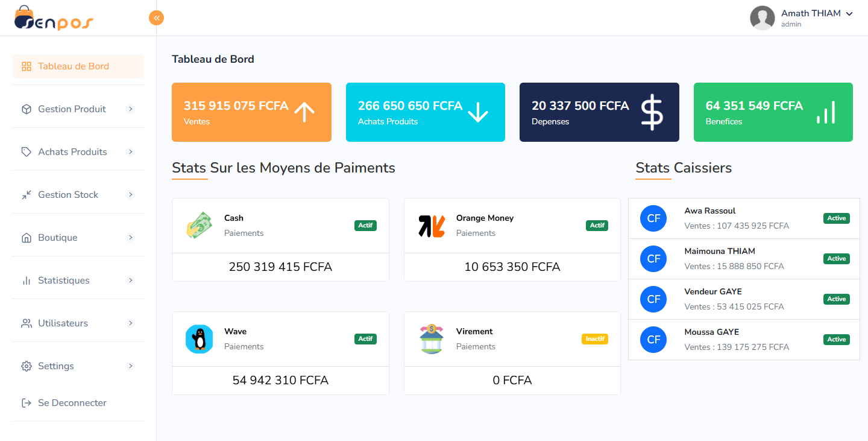Click Se Deconnecter to log out

tap(72, 403)
